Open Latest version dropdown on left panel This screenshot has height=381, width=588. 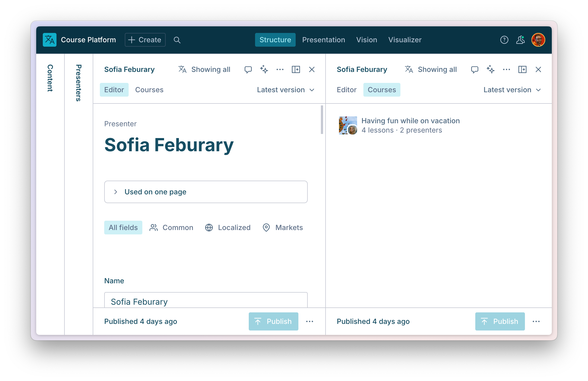point(285,90)
